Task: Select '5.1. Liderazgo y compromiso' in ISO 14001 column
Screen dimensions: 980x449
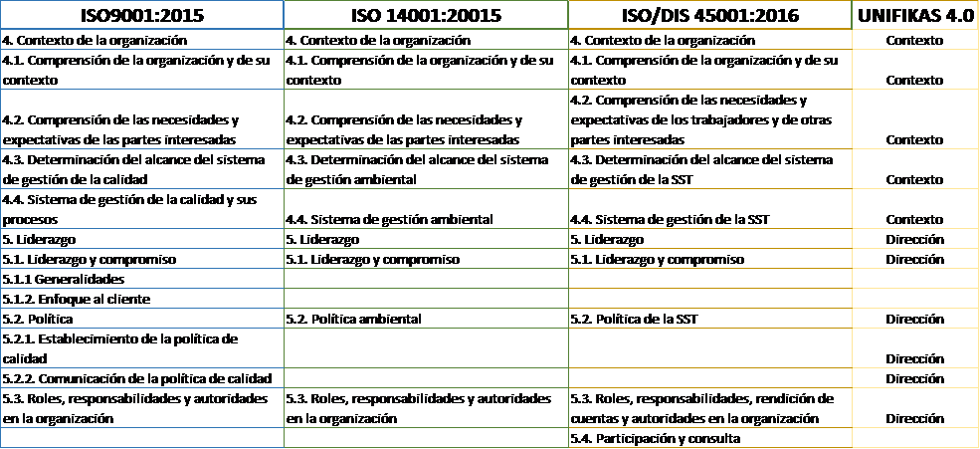Action: pos(426,259)
